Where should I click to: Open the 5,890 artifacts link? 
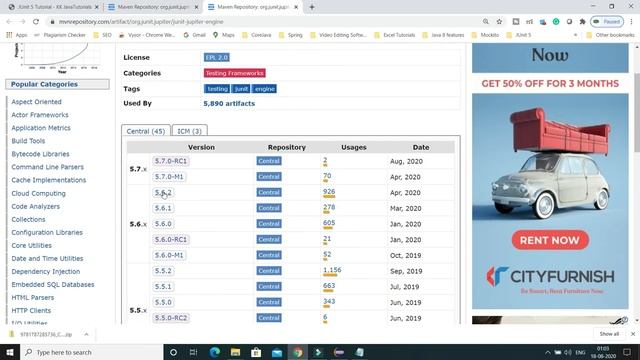coord(229,104)
